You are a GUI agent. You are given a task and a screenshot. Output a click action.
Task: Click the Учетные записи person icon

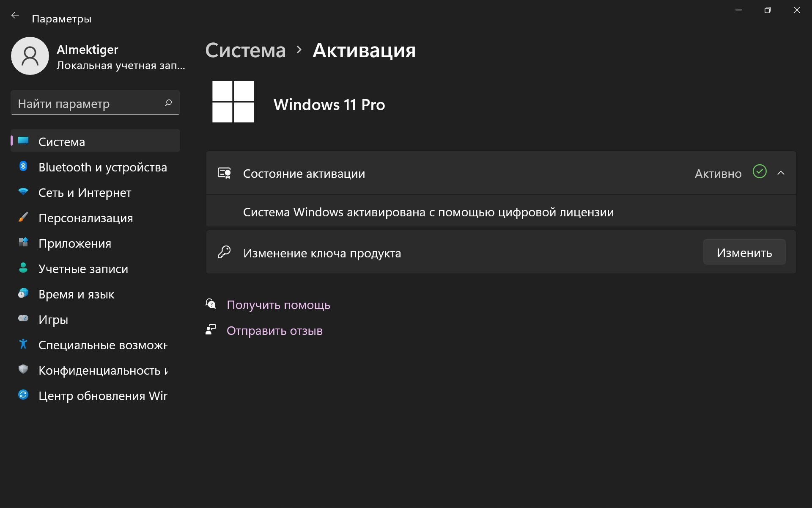tap(23, 268)
